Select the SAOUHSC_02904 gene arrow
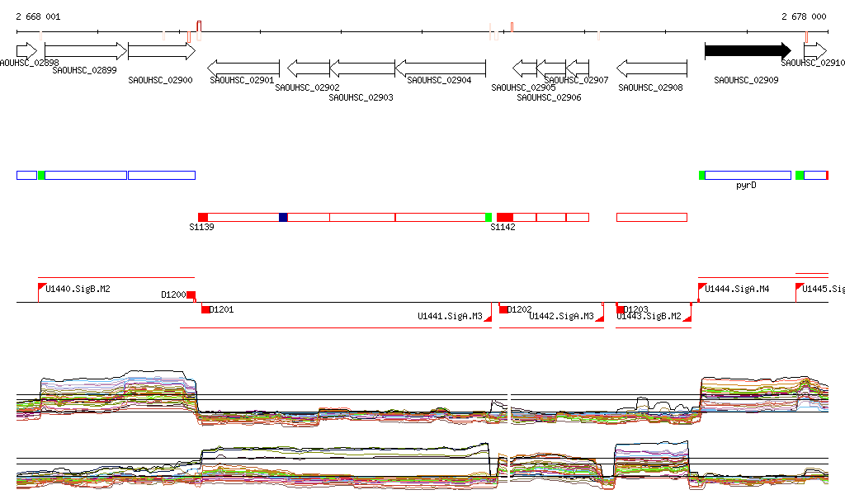 click(441, 68)
